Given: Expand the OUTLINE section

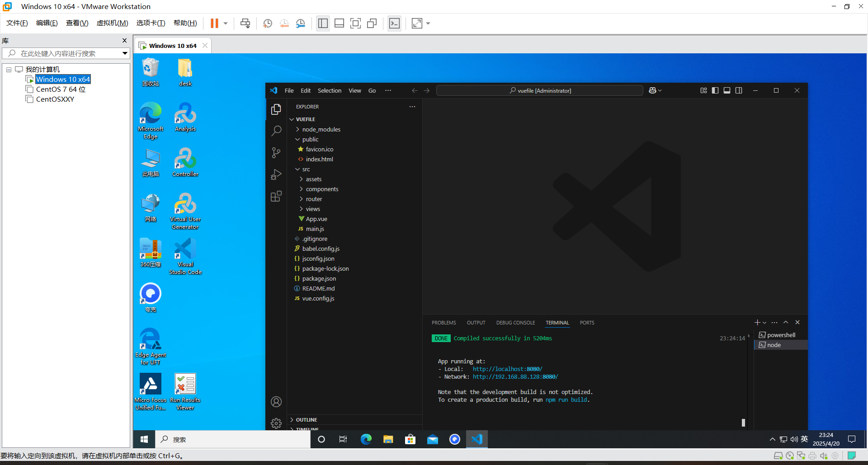Looking at the screenshot, I should 354,420.
